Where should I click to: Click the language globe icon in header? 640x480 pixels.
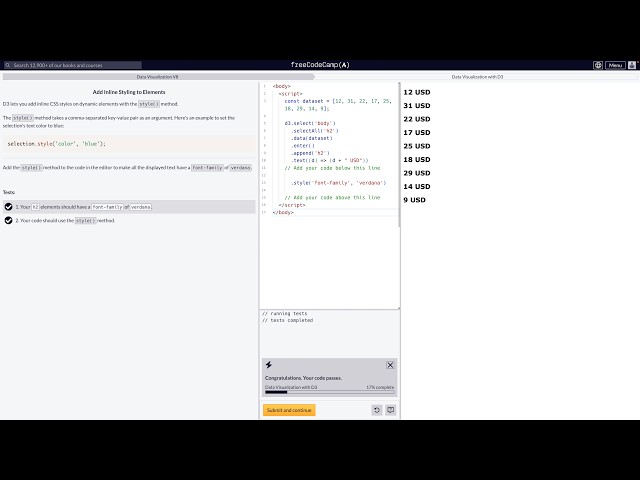(598, 65)
